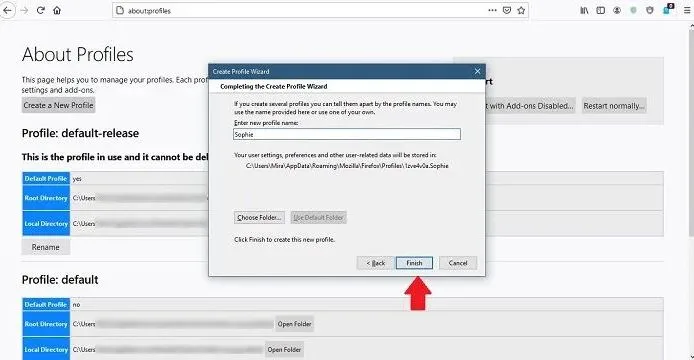
Task: Toggle the sidebars toolbar icon
Action: coord(601,10)
